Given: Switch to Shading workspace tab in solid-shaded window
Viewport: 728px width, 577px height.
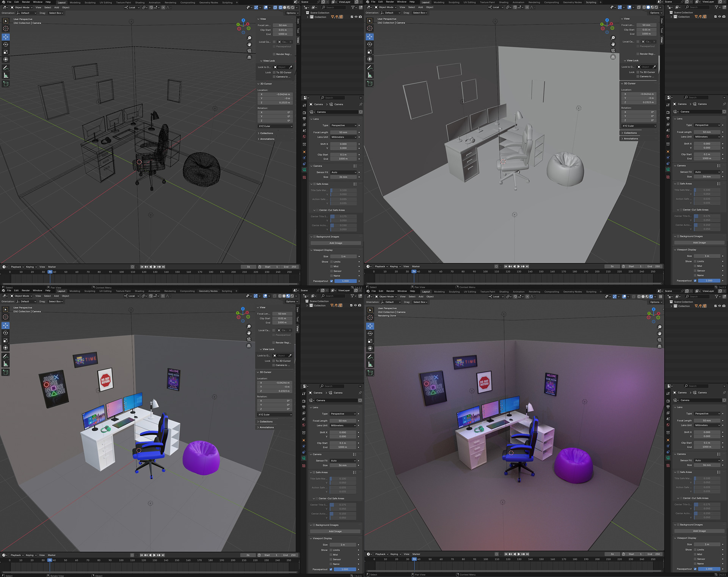Looking at the screenshot, I should click(x=504, y=2).
